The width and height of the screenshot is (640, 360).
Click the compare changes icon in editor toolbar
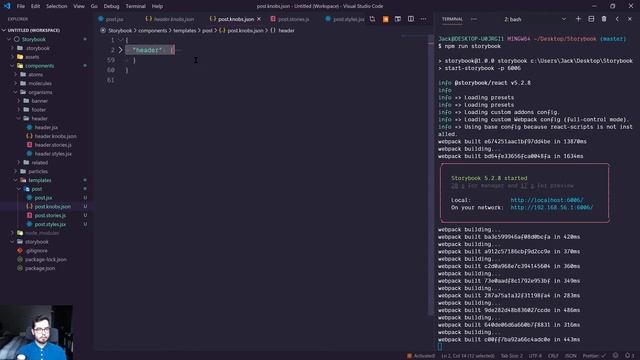pos(372,19)
